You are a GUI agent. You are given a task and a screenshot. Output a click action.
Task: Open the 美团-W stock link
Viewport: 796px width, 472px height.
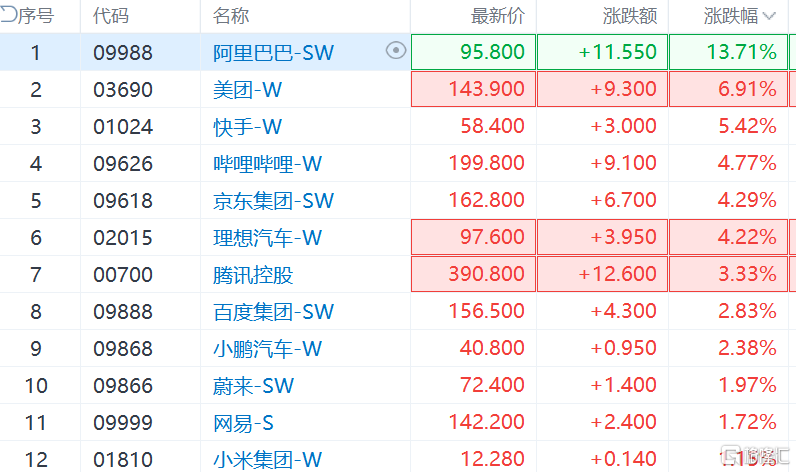[x=248, y=89]
